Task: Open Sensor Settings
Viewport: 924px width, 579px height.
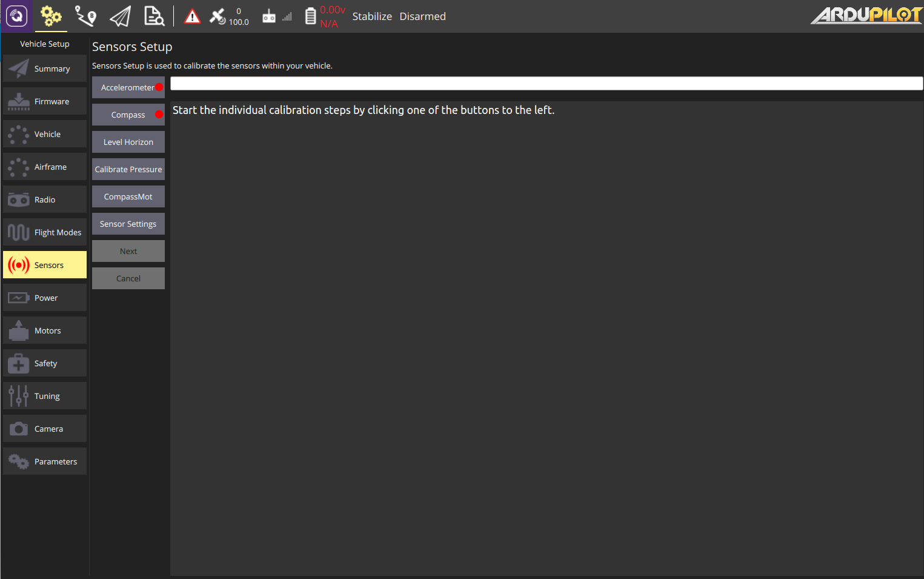Action: 128,224
